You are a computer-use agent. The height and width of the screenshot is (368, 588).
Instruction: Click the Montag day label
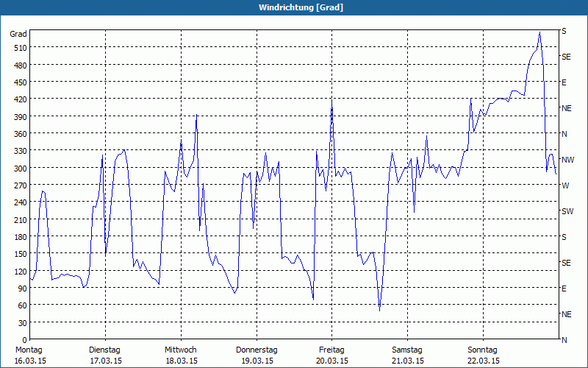point(29,350)
